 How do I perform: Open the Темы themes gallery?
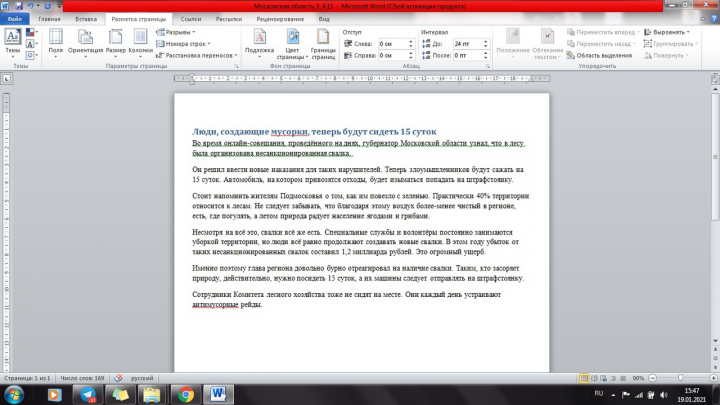12,44
